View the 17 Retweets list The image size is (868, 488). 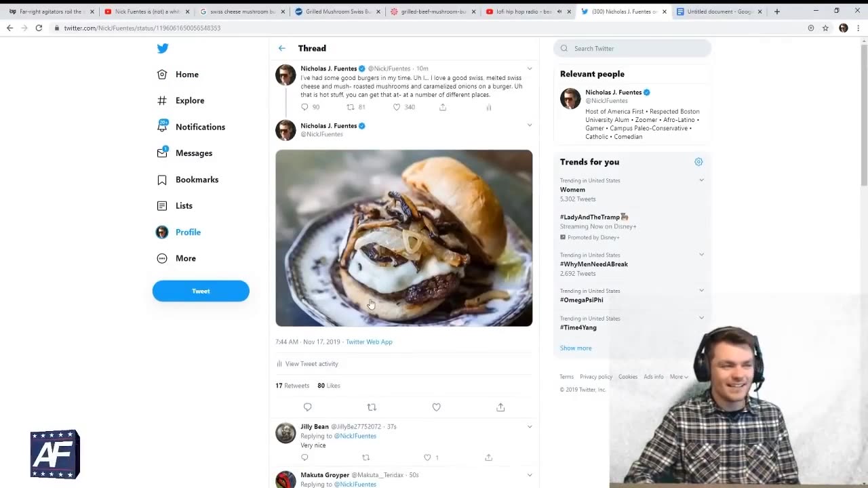click(x=292, y=386)
